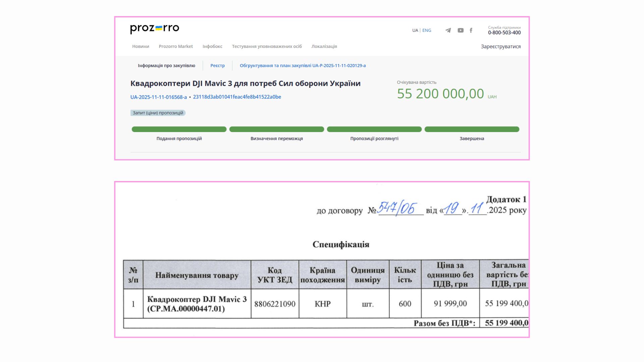
Task: Switch to Реєстр tab
Action: [217, 66]
